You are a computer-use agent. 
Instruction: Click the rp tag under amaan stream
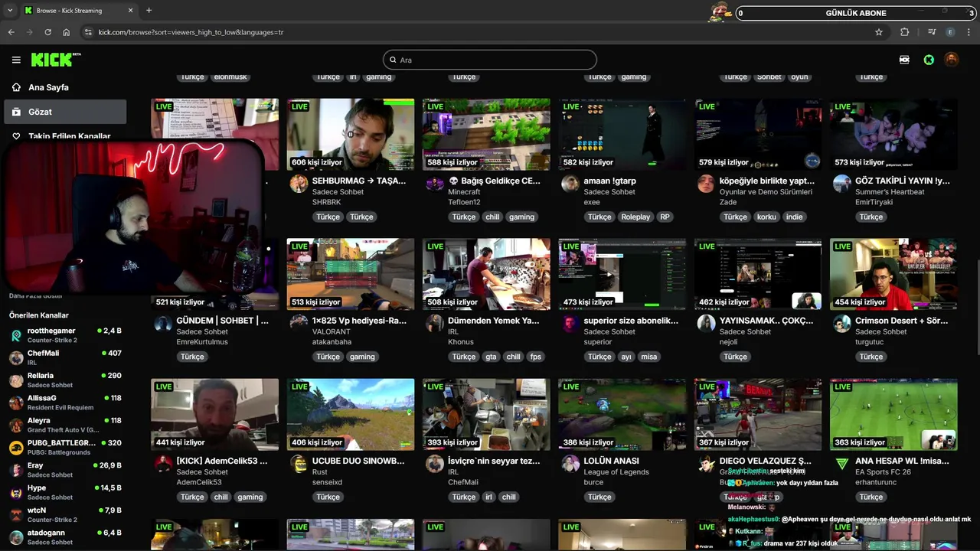pyautogui.click(x=665, y=217)
